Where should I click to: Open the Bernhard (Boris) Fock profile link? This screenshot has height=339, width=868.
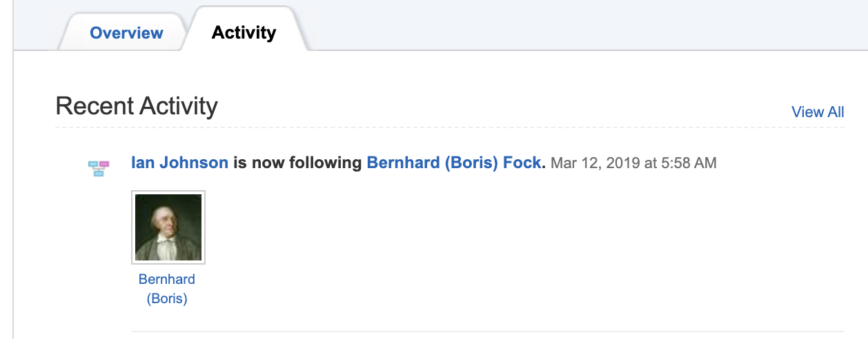tap(455, 163)
